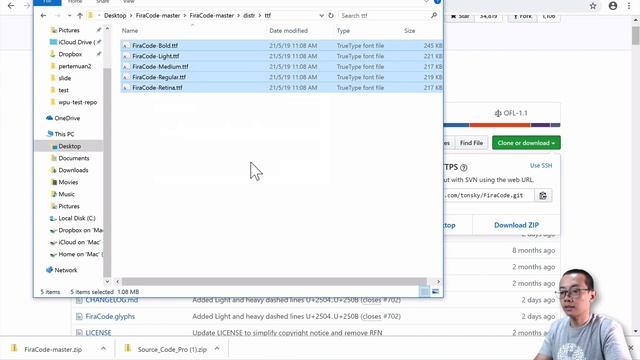Open Clone or download dropdown on GitHub
This screenshot has height=360, width=640.
pyautogui.click(x=526, y=143)
